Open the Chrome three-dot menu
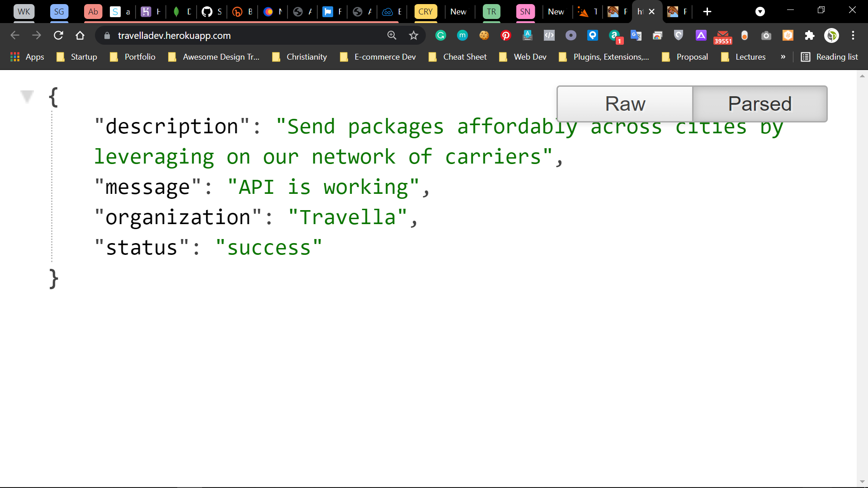The image size is (868, 488). (x=854, y=35)
